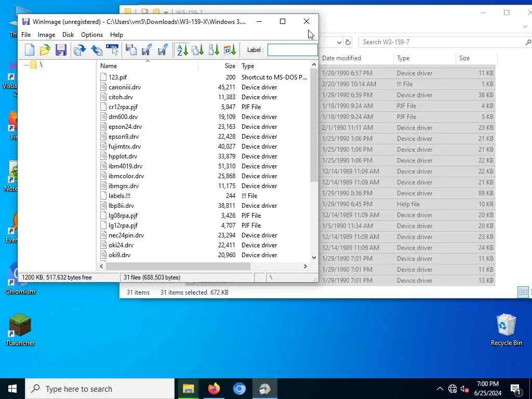The width and height of the screenshot is (532, 399).
Task: Click the file icon beside 123.pif
Action: click(103, 77)
